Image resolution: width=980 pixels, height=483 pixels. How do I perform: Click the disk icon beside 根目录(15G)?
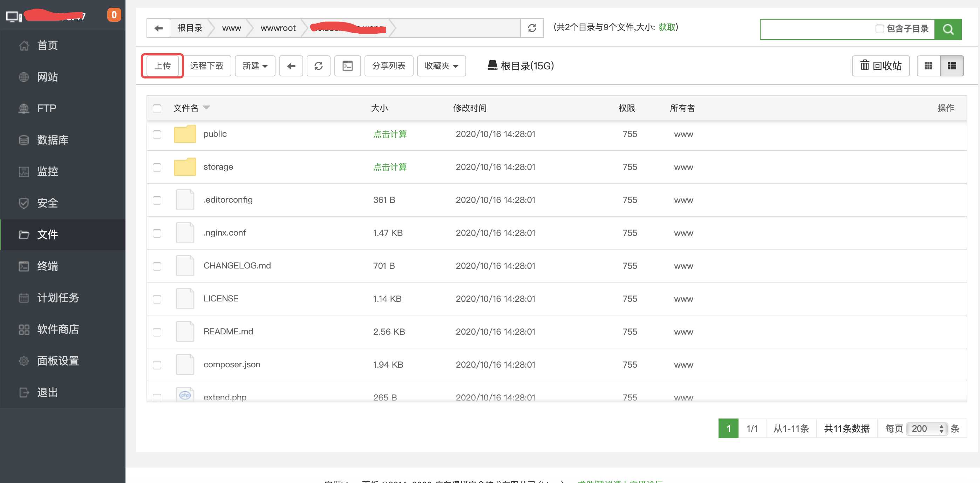click(x=492, y=66)
